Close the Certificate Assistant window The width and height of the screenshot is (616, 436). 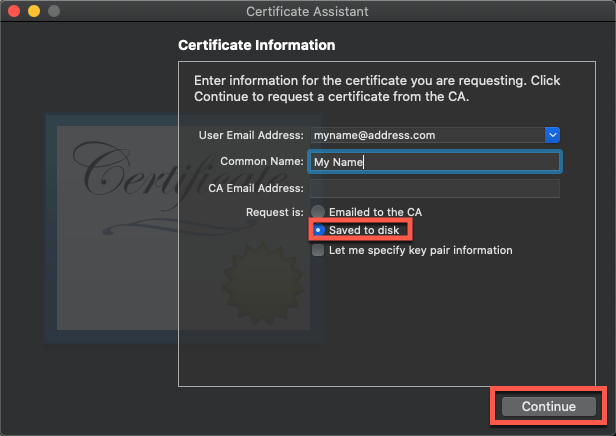[14, 11]
